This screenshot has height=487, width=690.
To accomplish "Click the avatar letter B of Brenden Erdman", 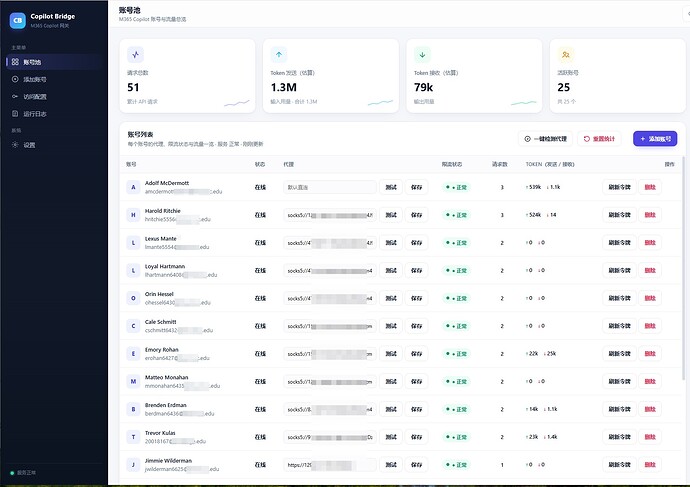I will (133, 409).
